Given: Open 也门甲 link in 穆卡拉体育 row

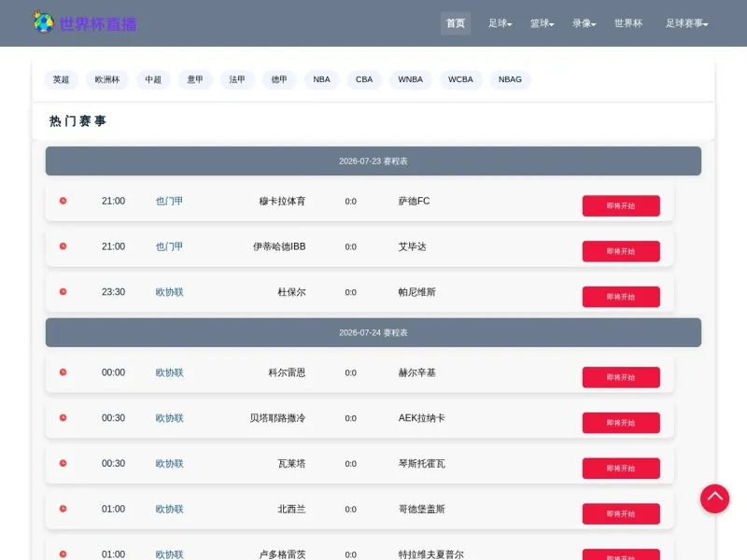Looking at the screenshot, I should tap(169, 201).
